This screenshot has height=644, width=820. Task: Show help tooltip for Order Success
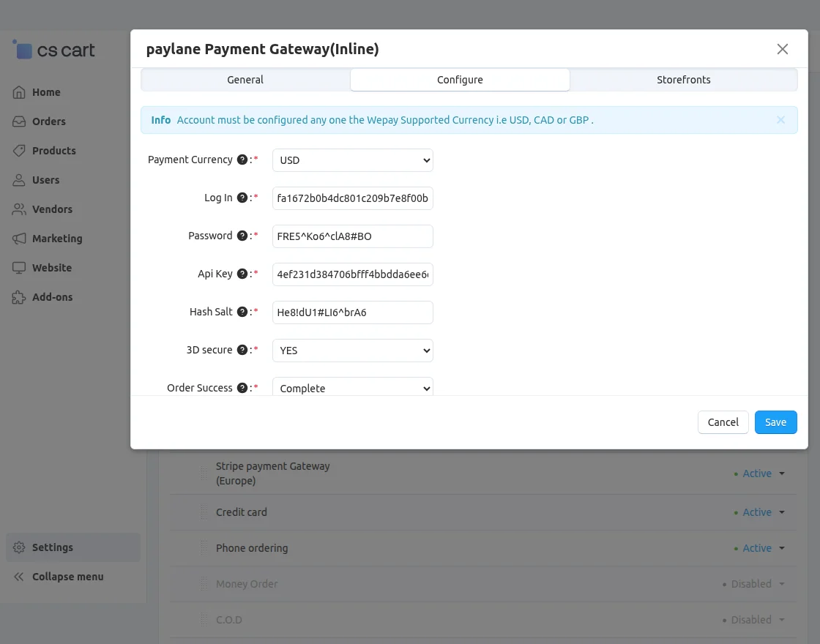tap(242, 388)
